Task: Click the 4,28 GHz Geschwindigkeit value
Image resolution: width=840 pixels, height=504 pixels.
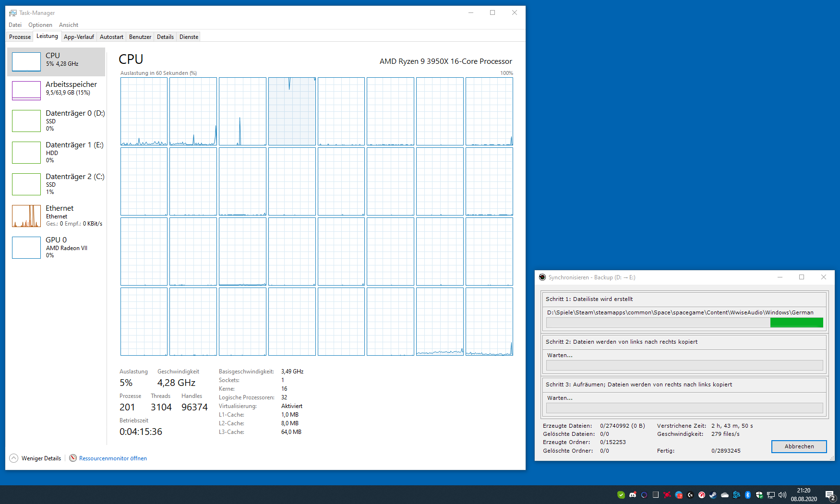Action: [176, 383]
